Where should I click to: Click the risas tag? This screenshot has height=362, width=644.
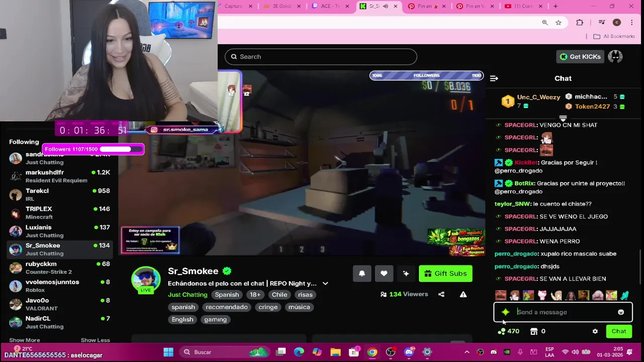[x=305, y=295]
